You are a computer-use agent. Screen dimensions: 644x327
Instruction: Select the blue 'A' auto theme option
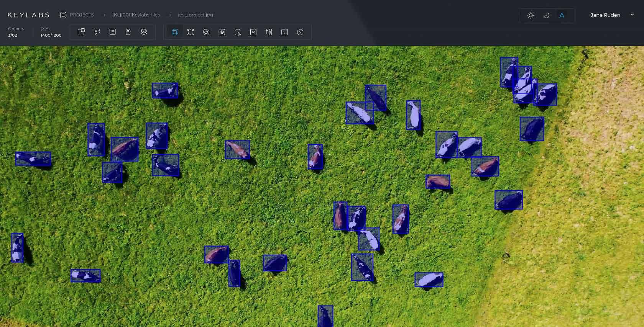pos(562,15)
